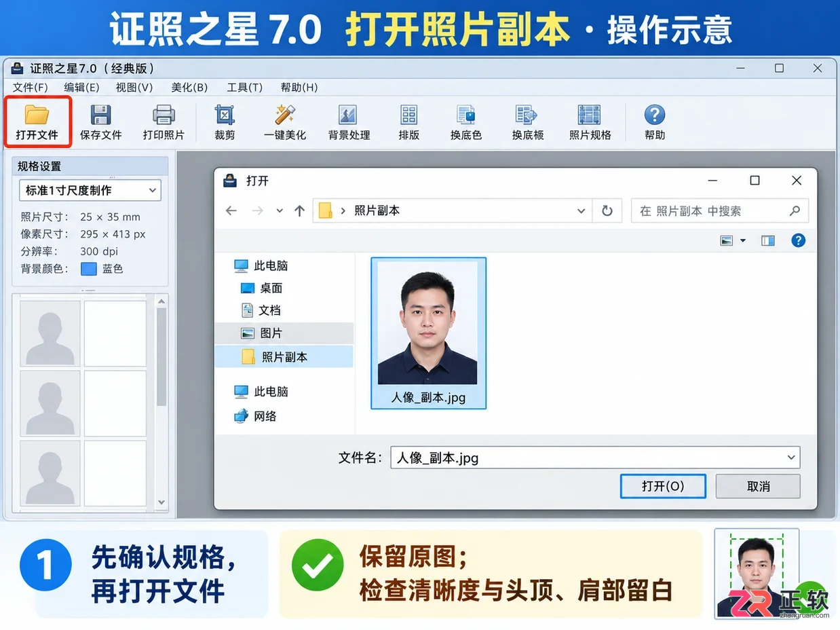Screen dimensions: 840x630
Task: Apply 一键美化 magic wand tool
Action: (285, 122)
